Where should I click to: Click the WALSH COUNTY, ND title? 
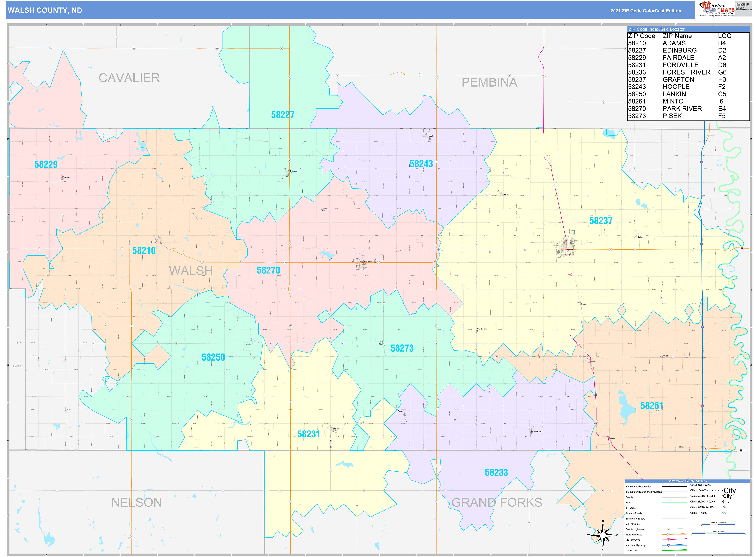point(45,10)
